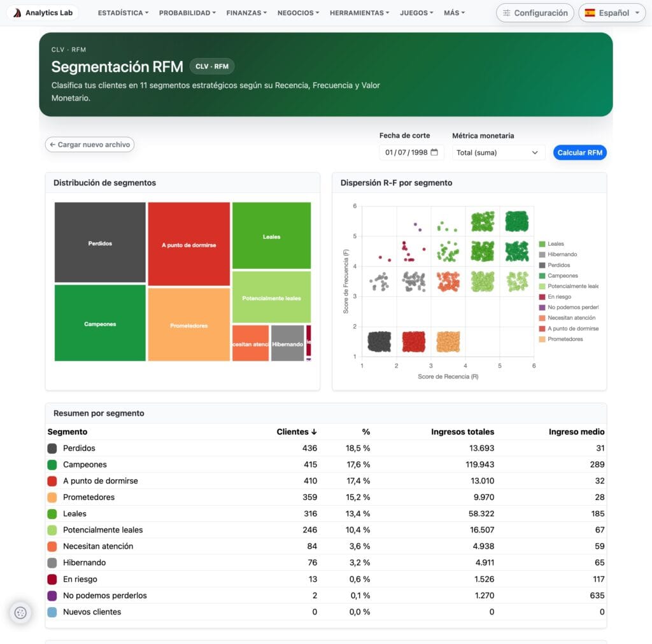The height and width of the screenshot is (644, 652).
Task: Toggle Hibernando in the scatter legend
Action: pos(558,254)
